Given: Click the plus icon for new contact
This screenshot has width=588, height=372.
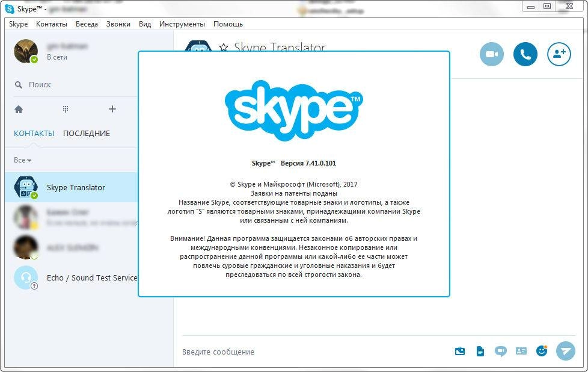Looking at the screenshot, I should coord(112,109).
